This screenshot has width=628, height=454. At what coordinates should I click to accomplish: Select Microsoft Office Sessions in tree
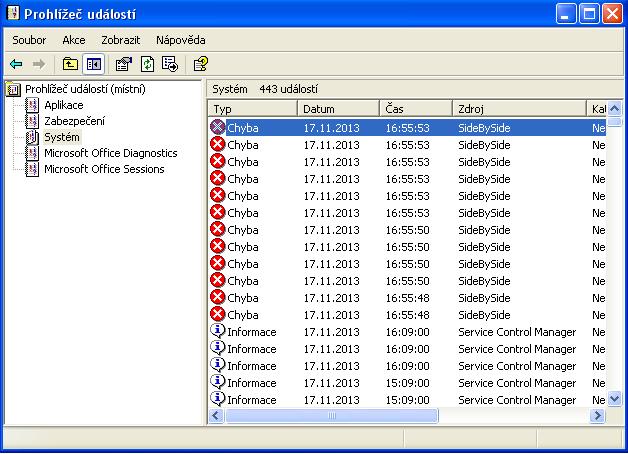[x=104, y=169]
